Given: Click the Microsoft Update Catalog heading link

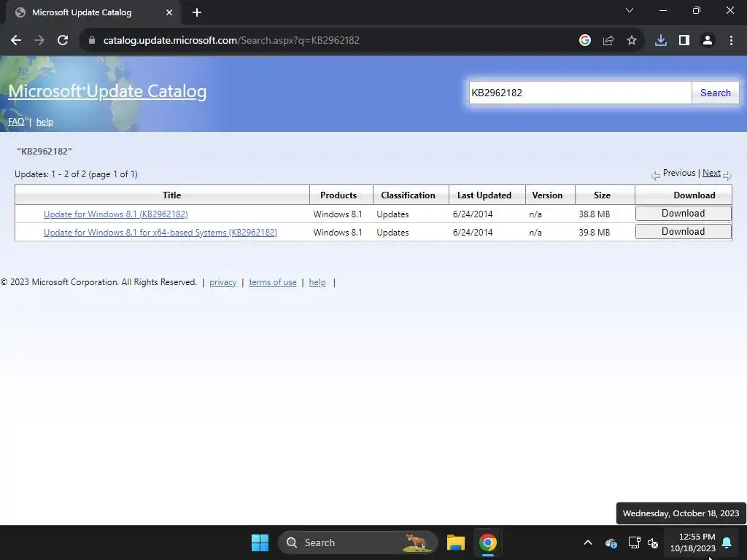Looking at the screenshot, I should tap(108, 91).
